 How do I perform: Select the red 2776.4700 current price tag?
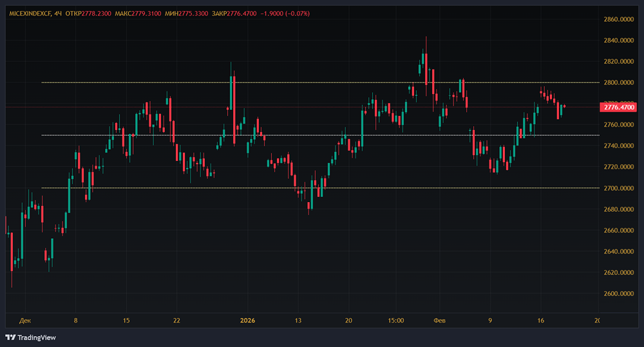[620, 107]
